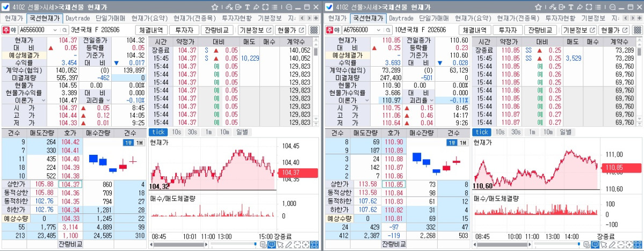Click the chart copy icon in left chart toolbar
The image size is (644, 251).
pyautogui.click(x=263, y=245)
